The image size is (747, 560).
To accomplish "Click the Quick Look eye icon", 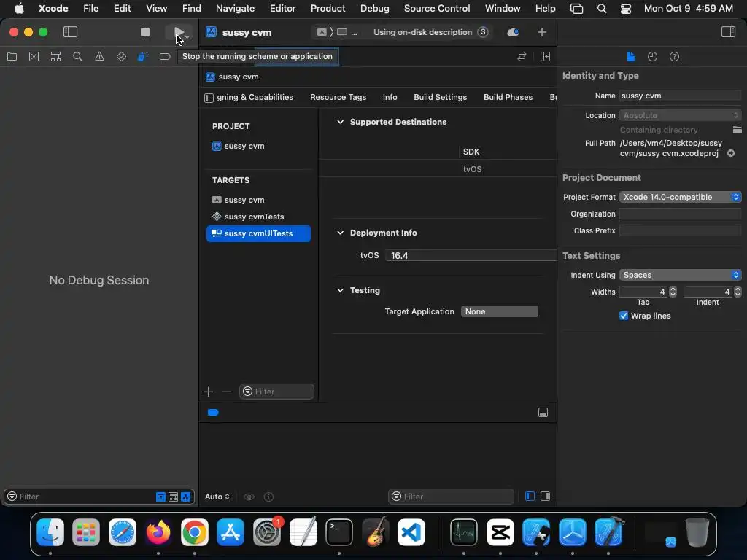I will click(249, 497).
